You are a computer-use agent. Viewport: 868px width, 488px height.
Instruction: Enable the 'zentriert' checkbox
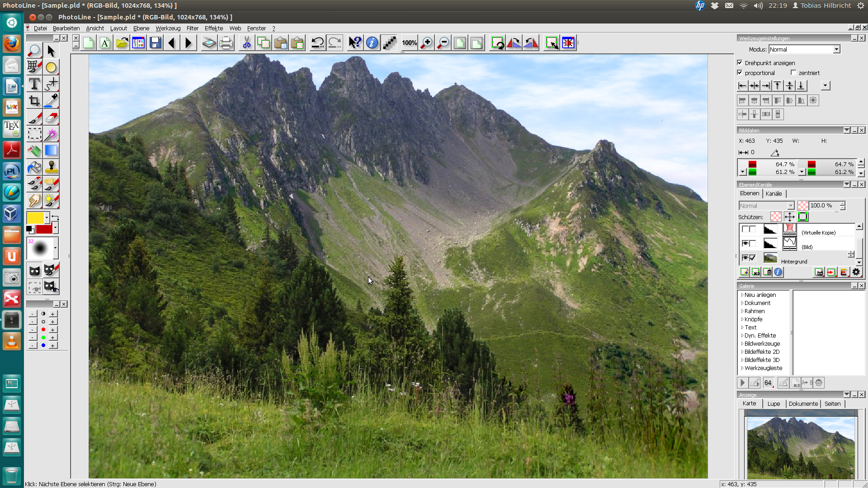(x=793, y=73)
